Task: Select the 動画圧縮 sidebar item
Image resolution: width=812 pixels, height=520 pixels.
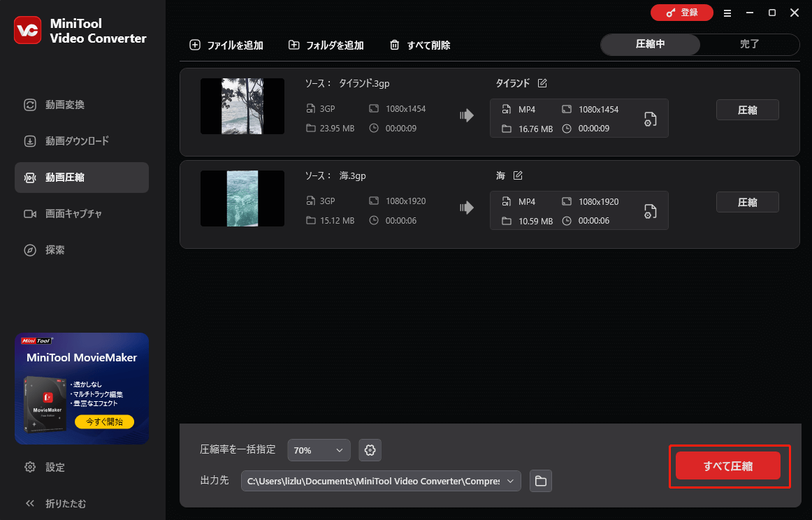Action: coord(81,177)
